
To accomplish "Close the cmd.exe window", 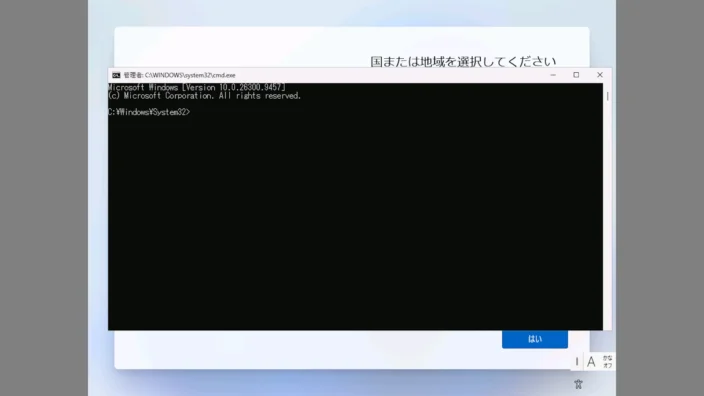I will [x=600, y=75].
